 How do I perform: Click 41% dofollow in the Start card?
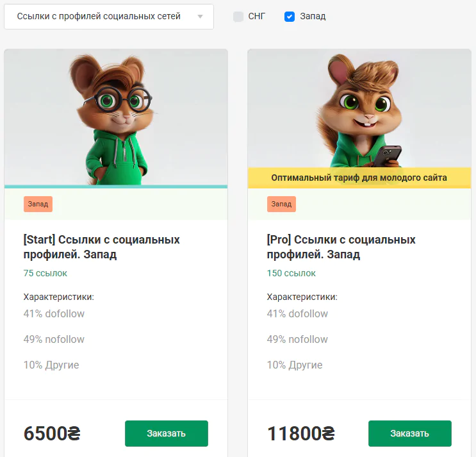pos(54,313)
